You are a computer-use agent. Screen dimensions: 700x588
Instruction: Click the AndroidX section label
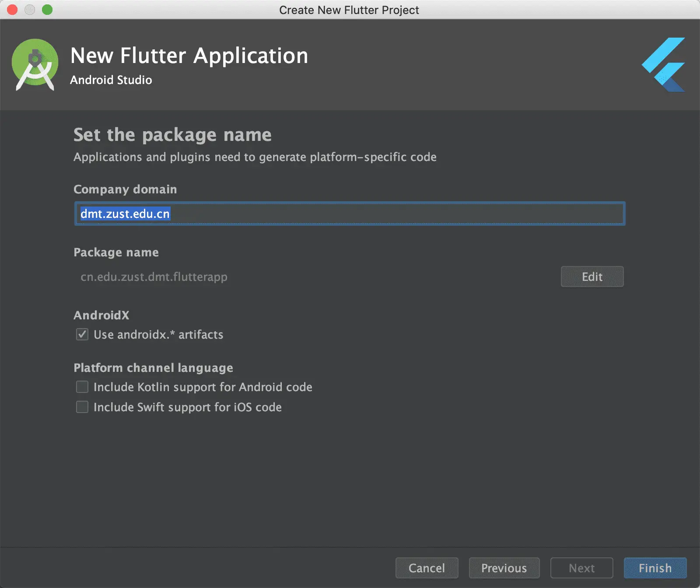coord(101,315)
